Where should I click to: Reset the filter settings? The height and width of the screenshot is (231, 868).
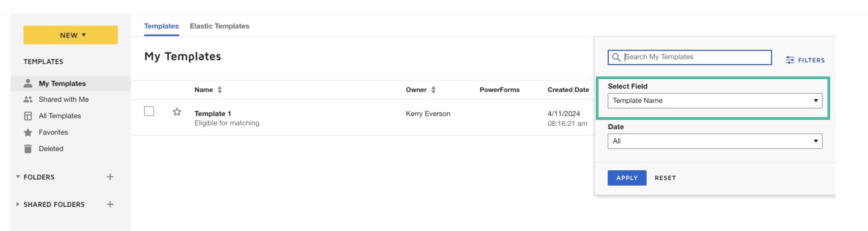(665, 178)
